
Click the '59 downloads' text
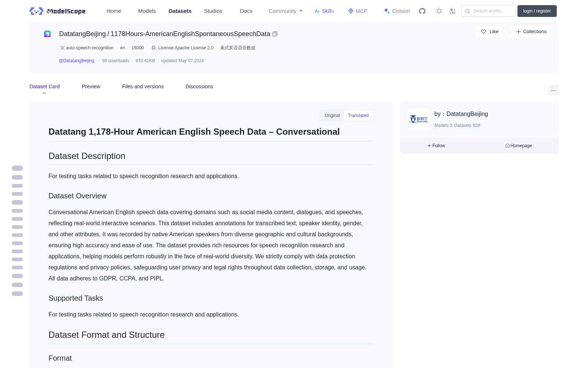pyautogui.click(x=116, y=61)
